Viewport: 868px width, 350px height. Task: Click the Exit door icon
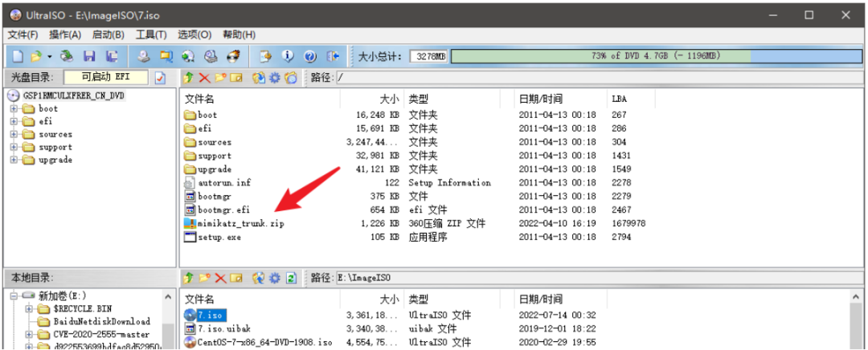(333, 56)
